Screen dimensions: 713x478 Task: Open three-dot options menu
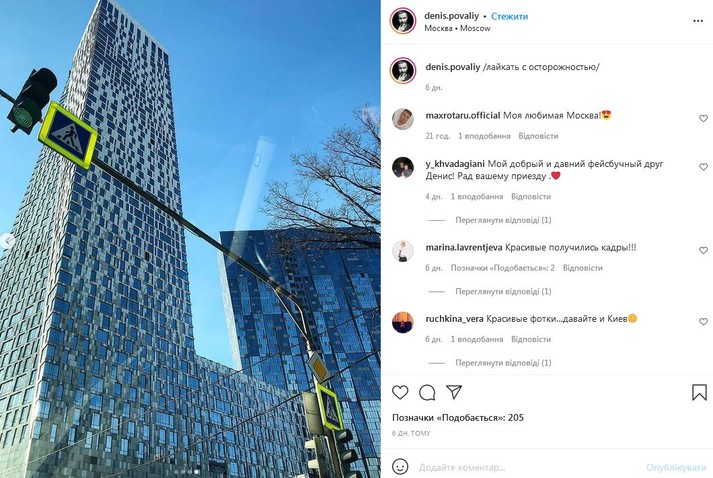(698, 21)
